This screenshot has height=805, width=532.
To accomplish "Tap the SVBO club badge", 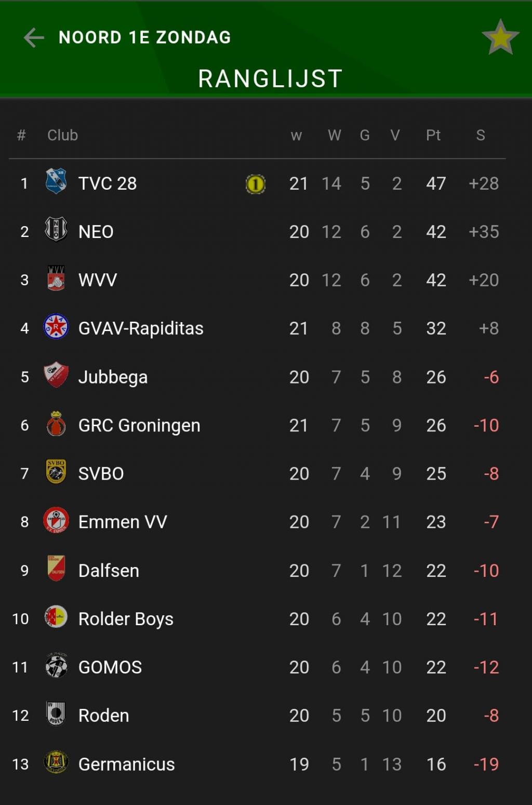I will point(56,471).
